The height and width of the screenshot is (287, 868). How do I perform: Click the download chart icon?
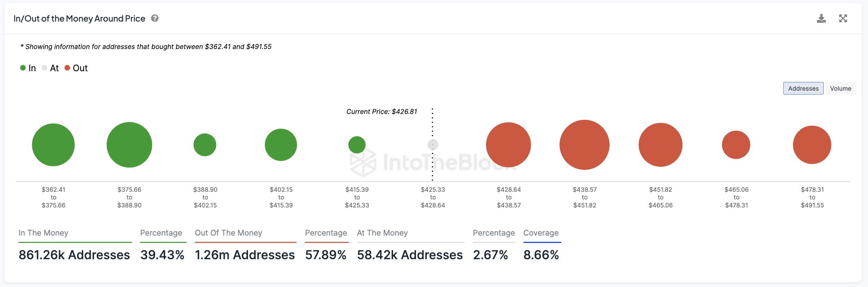click(821, 18)
